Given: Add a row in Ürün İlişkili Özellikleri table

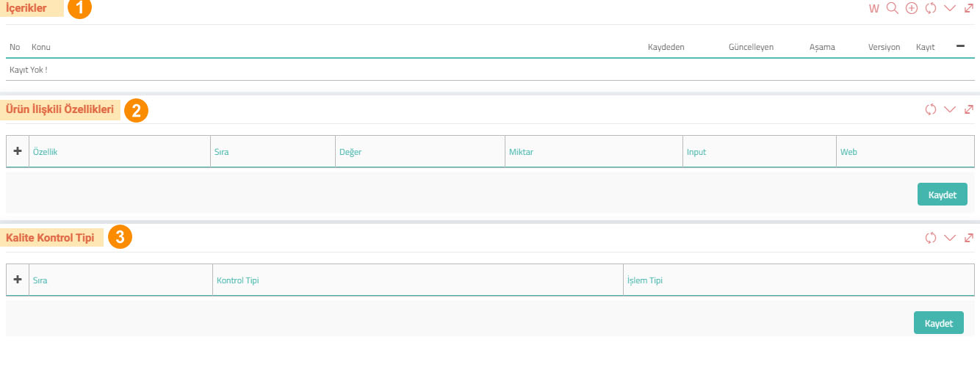Looking at the screenshot, I should [18, 151].
